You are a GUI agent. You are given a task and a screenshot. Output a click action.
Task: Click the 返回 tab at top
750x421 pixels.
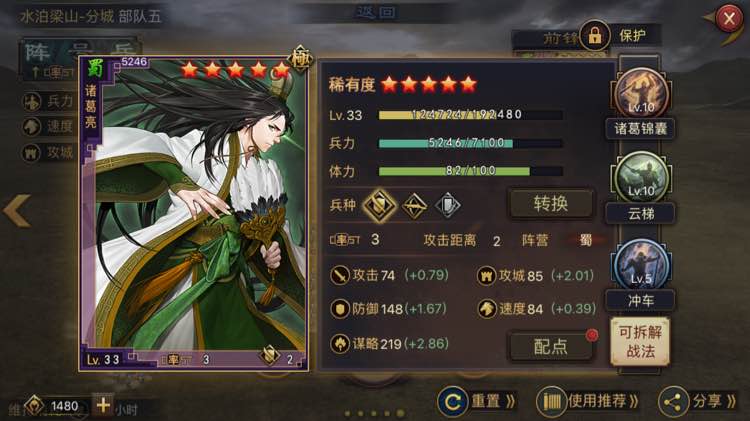[x=376, y=12]
